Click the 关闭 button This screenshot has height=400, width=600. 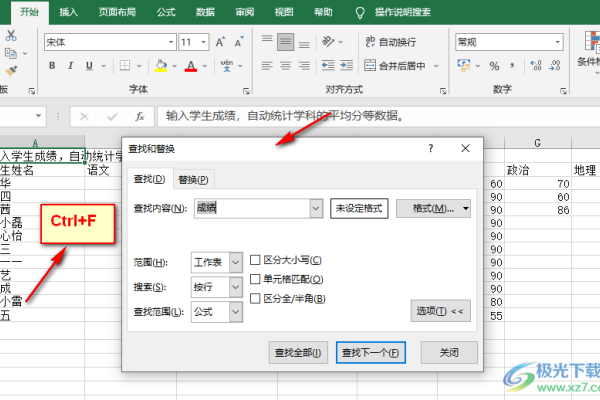point(449,353)
